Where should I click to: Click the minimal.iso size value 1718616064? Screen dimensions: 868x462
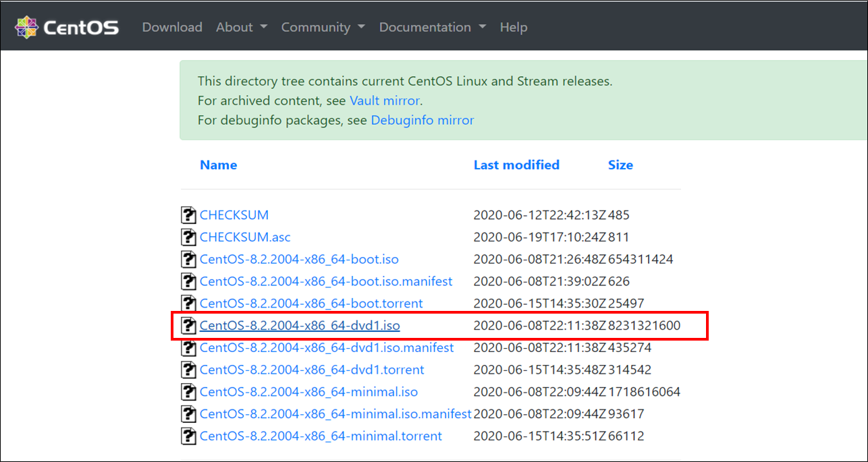pos(644,392)
